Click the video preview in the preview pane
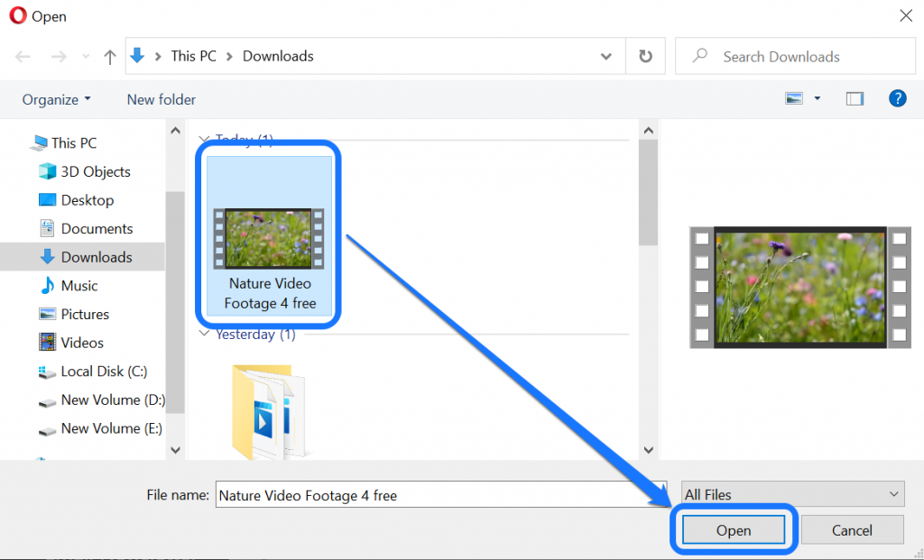The image size is (924, 560). point(800,288)
